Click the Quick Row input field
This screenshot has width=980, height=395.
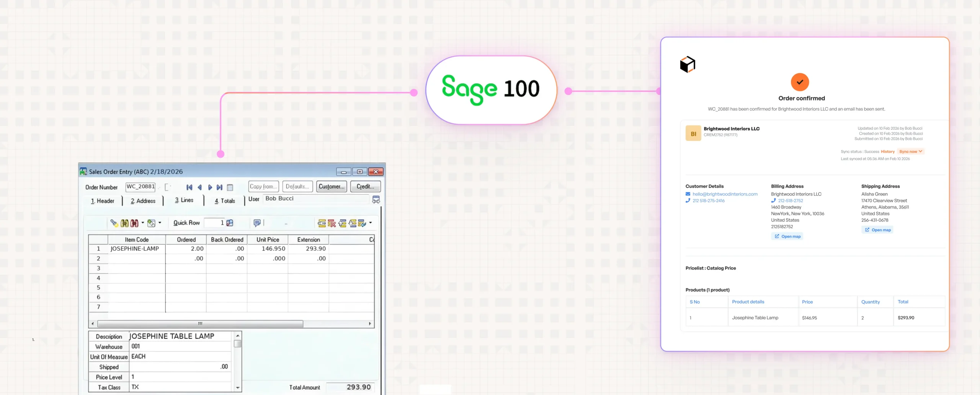click(215, 223)
